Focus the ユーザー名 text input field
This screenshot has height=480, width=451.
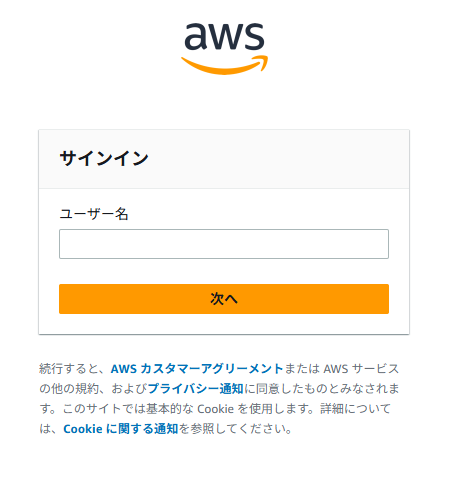coord(224,244)
